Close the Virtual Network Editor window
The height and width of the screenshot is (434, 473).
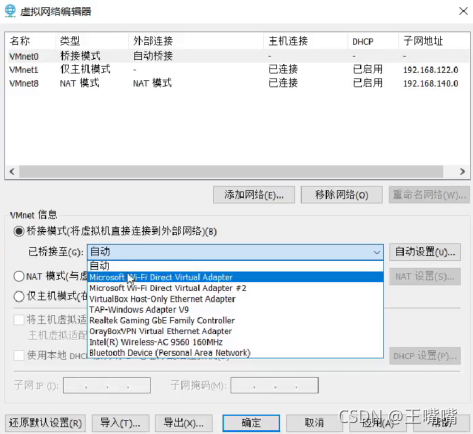tap(463, 11)
